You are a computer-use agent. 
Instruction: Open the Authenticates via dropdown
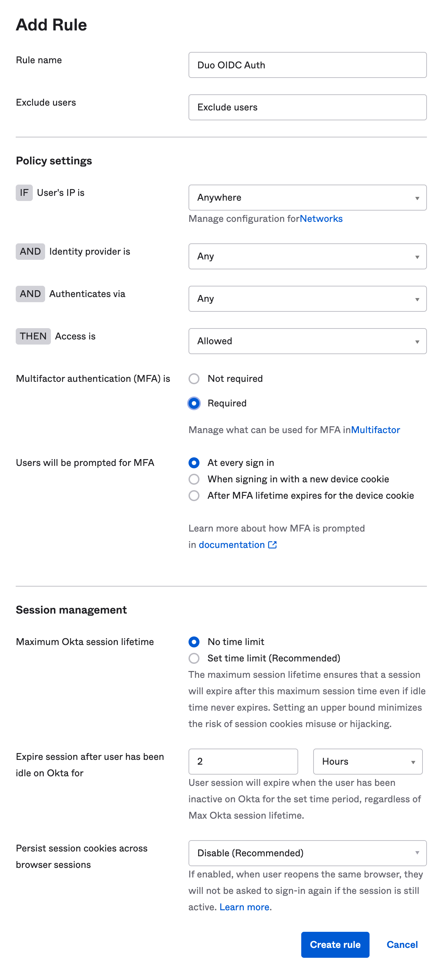pos(307,299)
